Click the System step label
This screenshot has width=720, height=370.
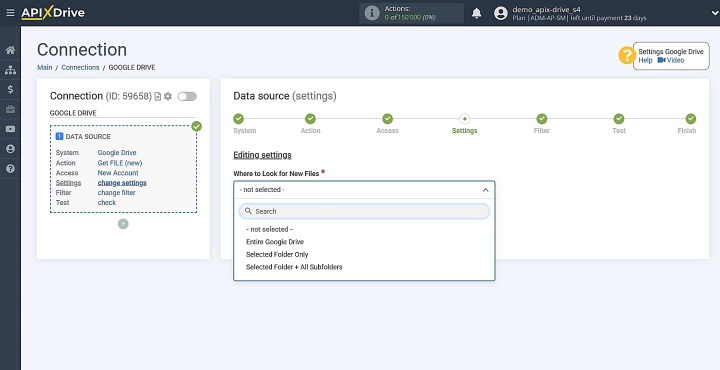[245, 131]
